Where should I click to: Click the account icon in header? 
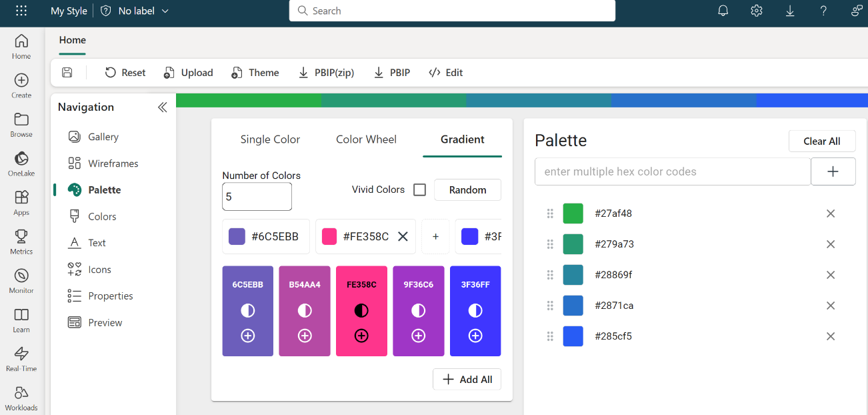[857, 11]
